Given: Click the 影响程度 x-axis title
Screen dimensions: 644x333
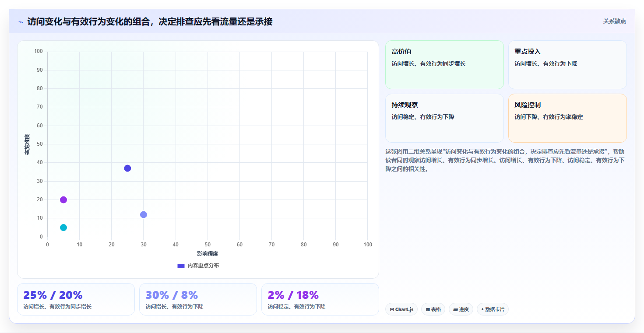Looking at the screenshot, I should tap(208, 254).
